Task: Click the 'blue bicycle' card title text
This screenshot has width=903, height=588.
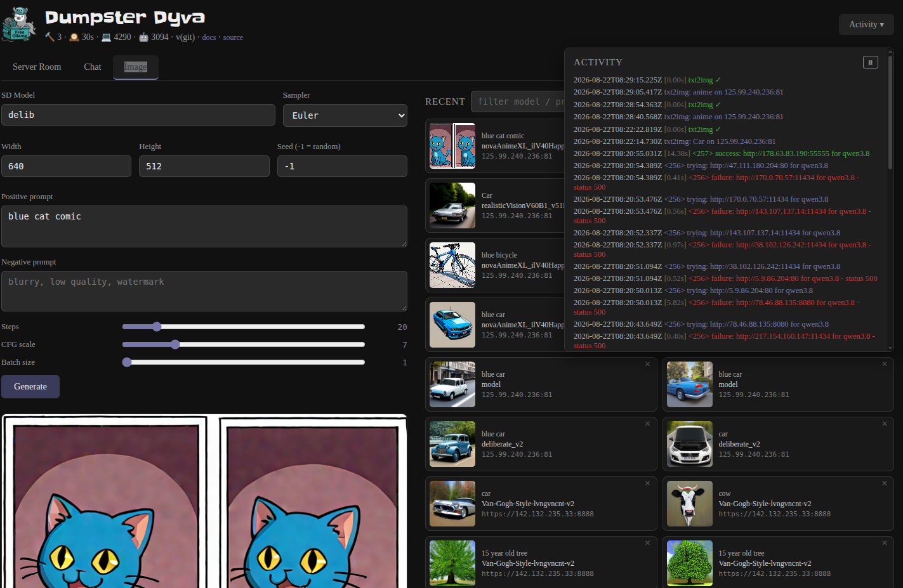Action: point(499,255)
